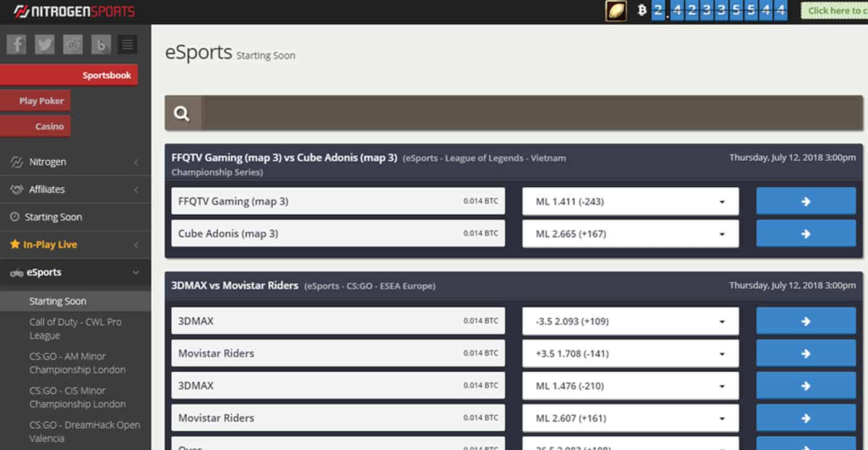Click the Affiliates handshake icon
The image size is (868, 450).
(17, 189)
